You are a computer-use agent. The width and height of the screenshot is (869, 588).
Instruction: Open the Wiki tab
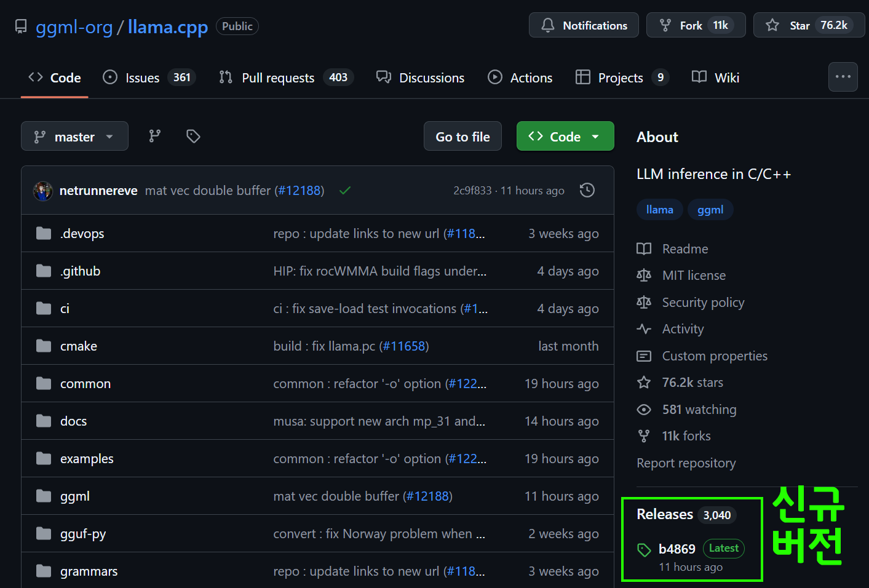pos(715,77)
